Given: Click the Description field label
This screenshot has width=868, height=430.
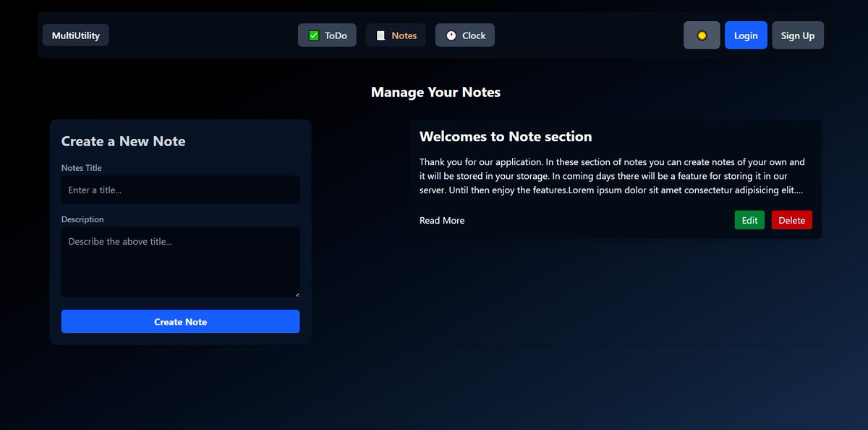Looking at the screenshot, I should [82, 219].
